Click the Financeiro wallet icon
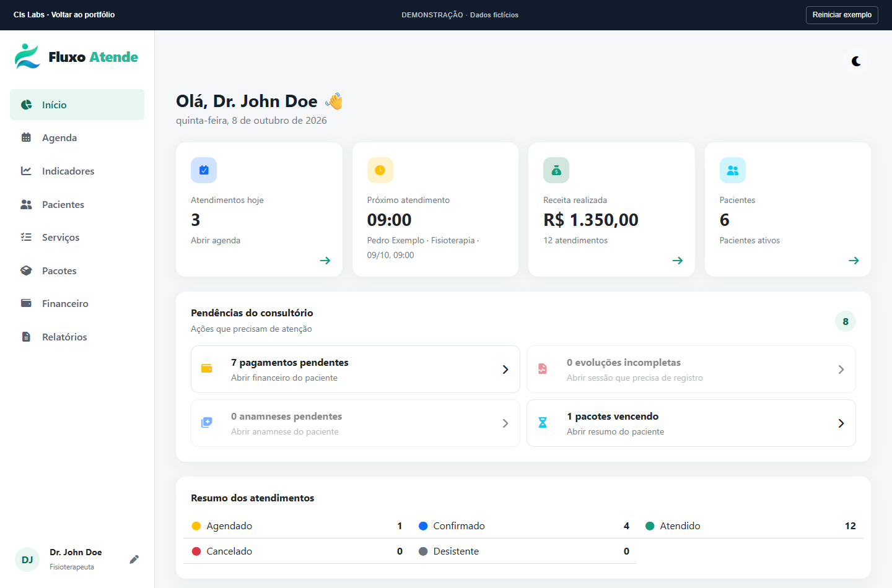This screenshot has width=892, height=588. tap(26, 303)
